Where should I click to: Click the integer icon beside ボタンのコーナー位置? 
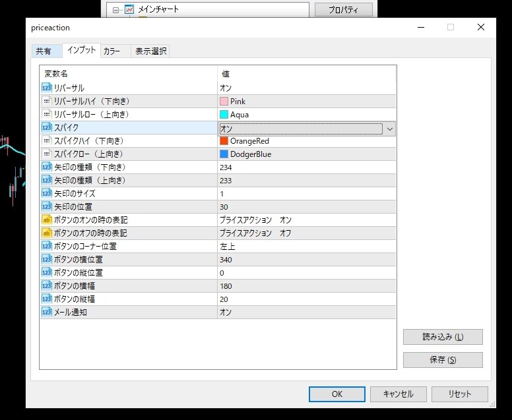[47, 246]
